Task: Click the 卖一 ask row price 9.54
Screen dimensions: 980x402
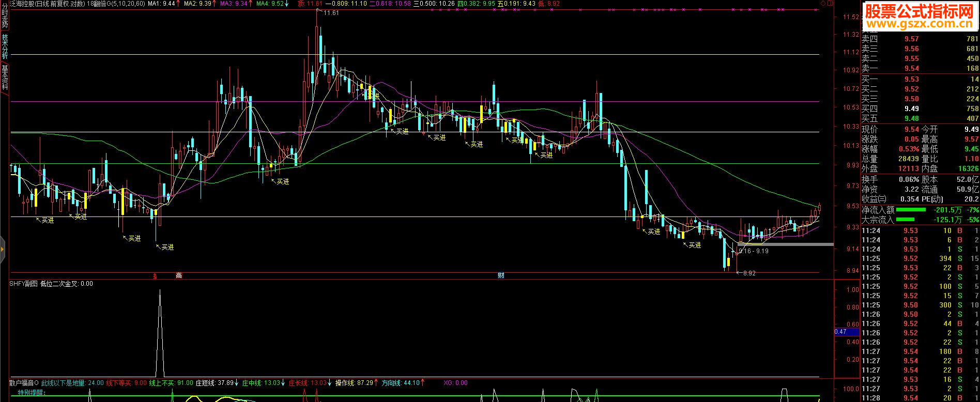Action: point(911,68)
